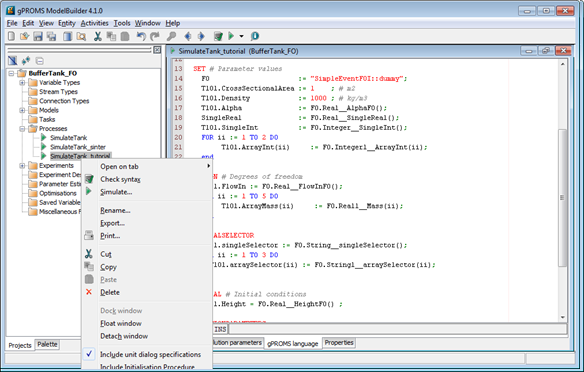Toggle Include unit dialog specifications option

pos(147,354)
